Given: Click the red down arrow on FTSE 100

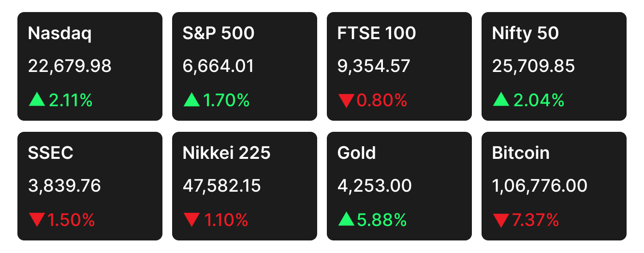Looking at the screenshot, I should point(346,101).
